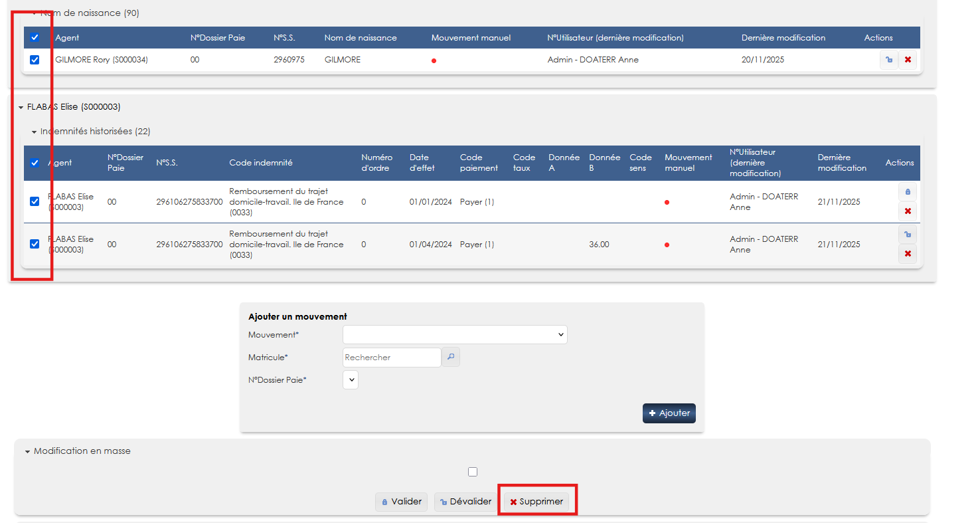Image resolution: width=980 pixels, height=523 pixels.
Task: Open the N°Dossier Paie dropdown
Action: tap(351, 380)
